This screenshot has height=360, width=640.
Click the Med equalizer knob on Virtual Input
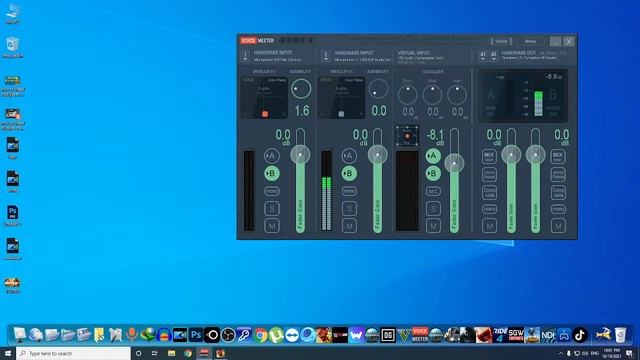[432, 95]
